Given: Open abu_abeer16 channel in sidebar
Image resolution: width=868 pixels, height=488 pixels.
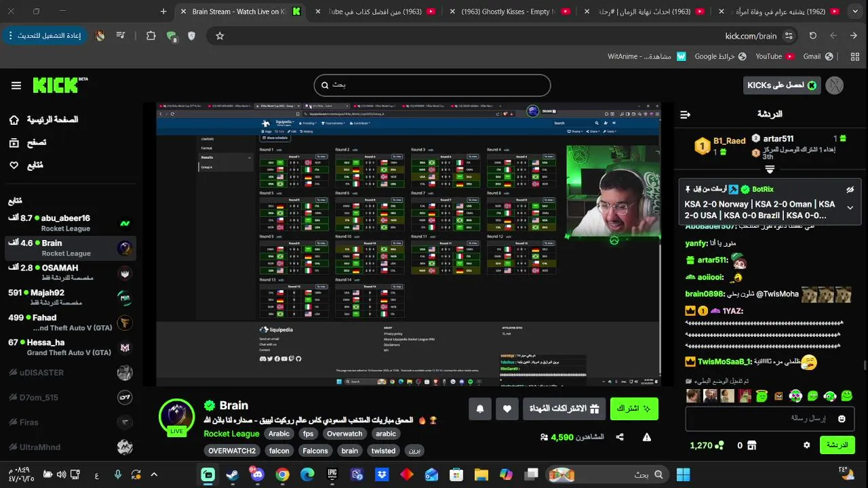Looking at the screenshot, I should click(x=70, y=223).
